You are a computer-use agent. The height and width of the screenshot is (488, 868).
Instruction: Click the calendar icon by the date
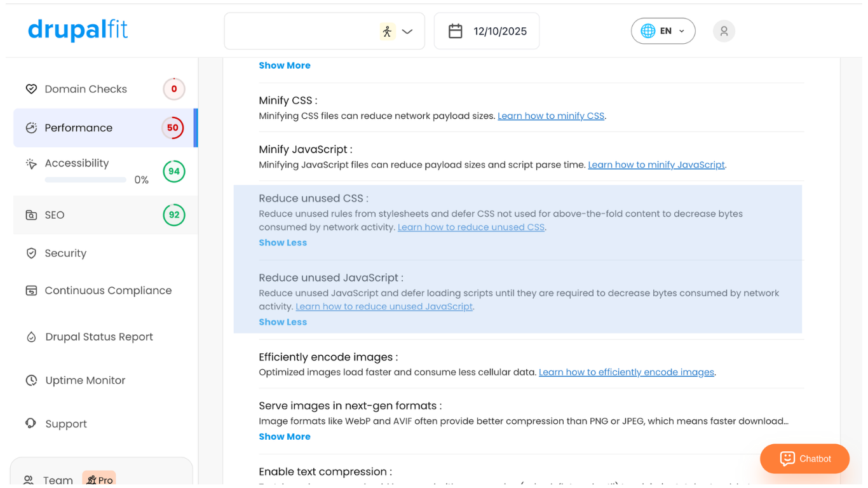(455, 31)
